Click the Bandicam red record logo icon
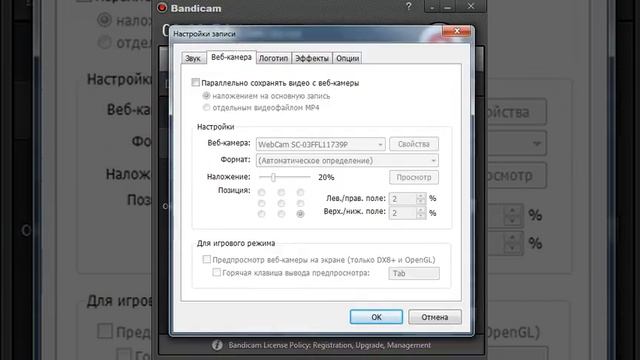 162,8
